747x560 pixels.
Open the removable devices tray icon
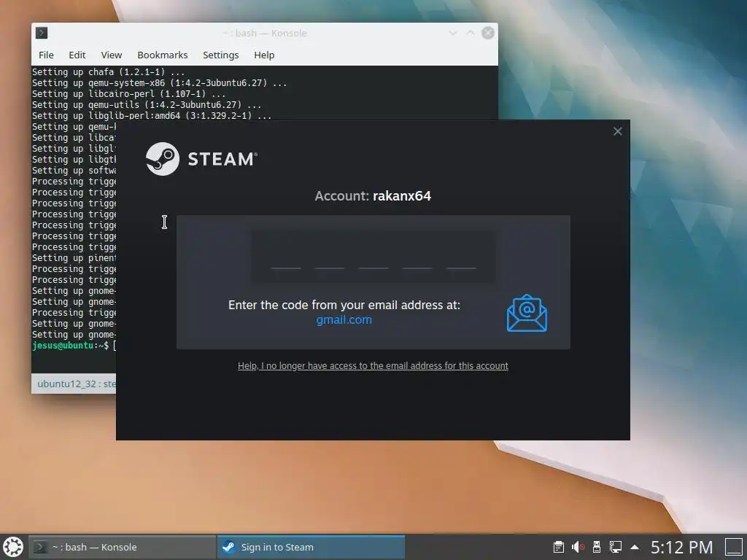(x=597, y=547)
